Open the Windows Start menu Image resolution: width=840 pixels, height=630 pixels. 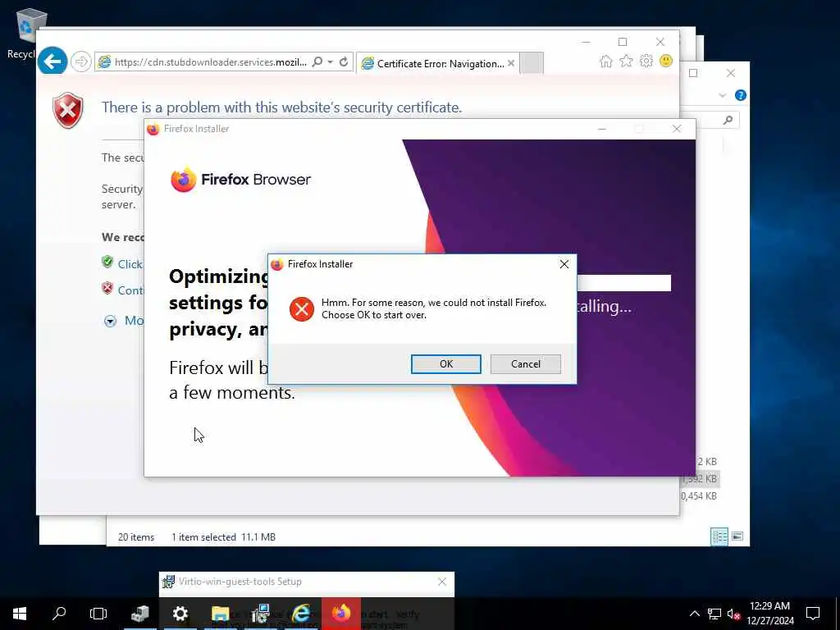tap(20, 614)
